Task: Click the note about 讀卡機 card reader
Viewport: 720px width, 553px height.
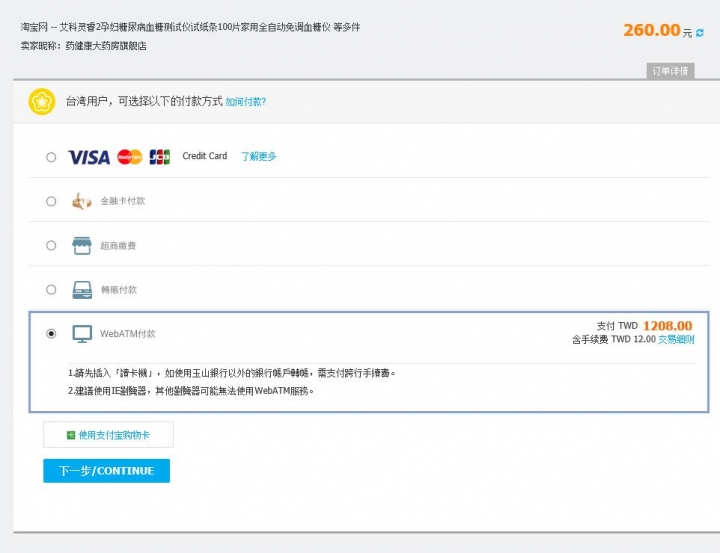Action: (231, 373)
